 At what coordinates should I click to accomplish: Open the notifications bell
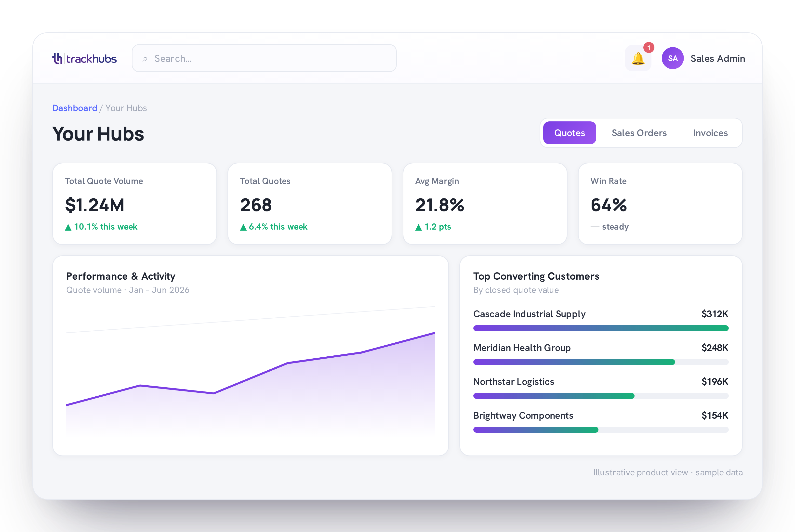tap(638, 58)
